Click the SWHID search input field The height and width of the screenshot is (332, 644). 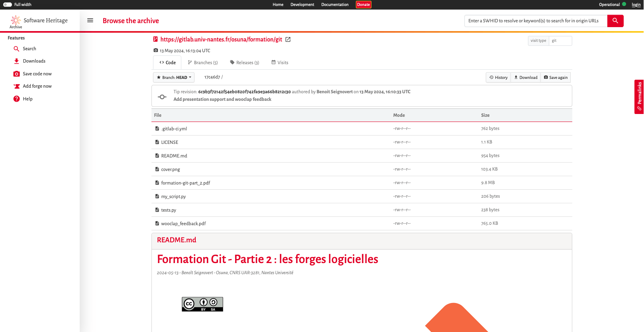click(536, 21)
